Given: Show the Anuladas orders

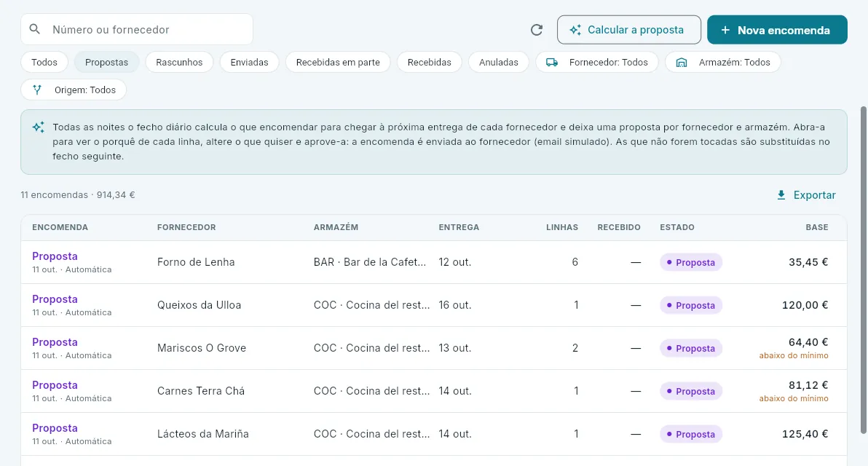Looking at the screenshot, I should (499, 62).
